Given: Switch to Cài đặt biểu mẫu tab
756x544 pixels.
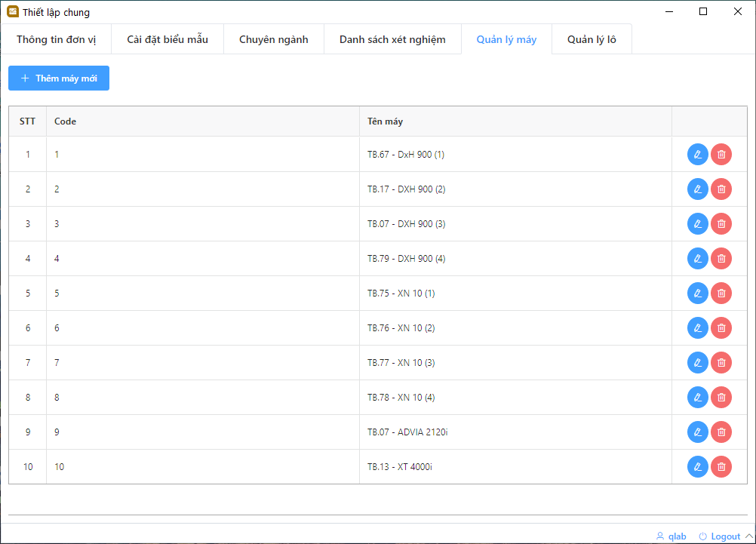Looking at the screenshot, I should pos(167,39).
